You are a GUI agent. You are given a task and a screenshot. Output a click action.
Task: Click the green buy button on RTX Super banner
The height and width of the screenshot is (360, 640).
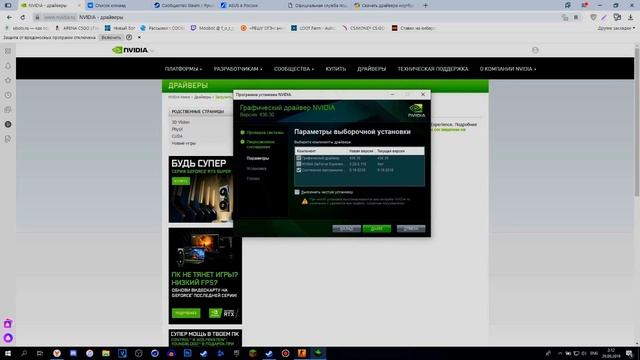pyautogui.click(x=181, y=181)
